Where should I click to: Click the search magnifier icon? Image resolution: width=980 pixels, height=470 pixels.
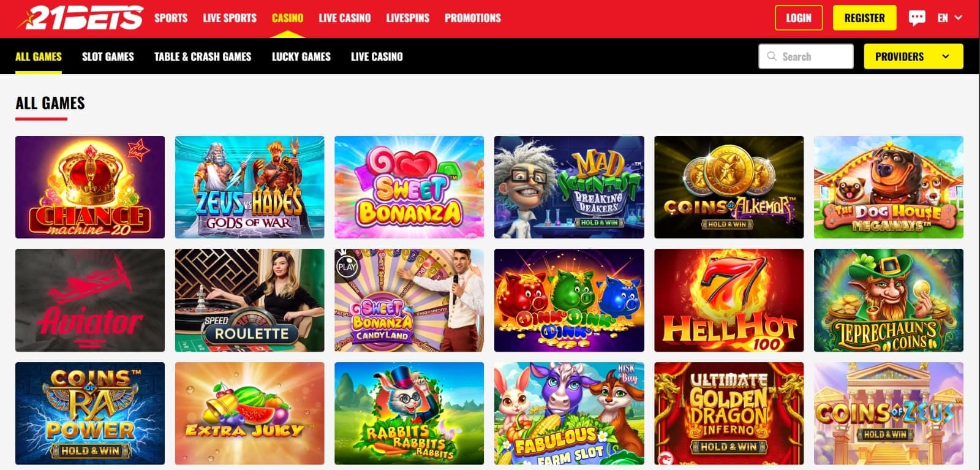[x=772, y=56]
